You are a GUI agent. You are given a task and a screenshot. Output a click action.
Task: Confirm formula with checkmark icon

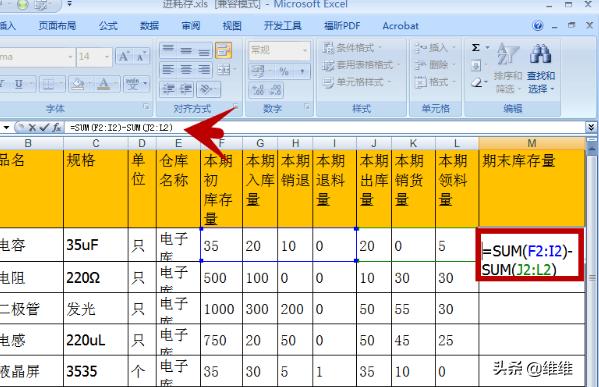44,128
